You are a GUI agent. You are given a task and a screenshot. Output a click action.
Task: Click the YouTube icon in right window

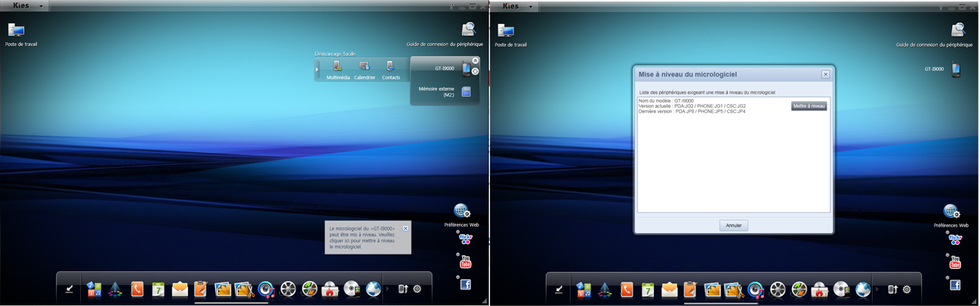coord(955,261)
